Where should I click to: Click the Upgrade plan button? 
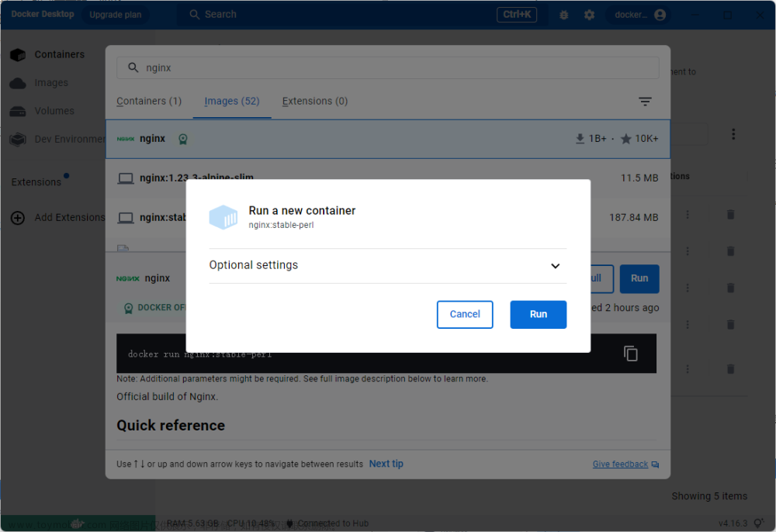coord(116,15)
